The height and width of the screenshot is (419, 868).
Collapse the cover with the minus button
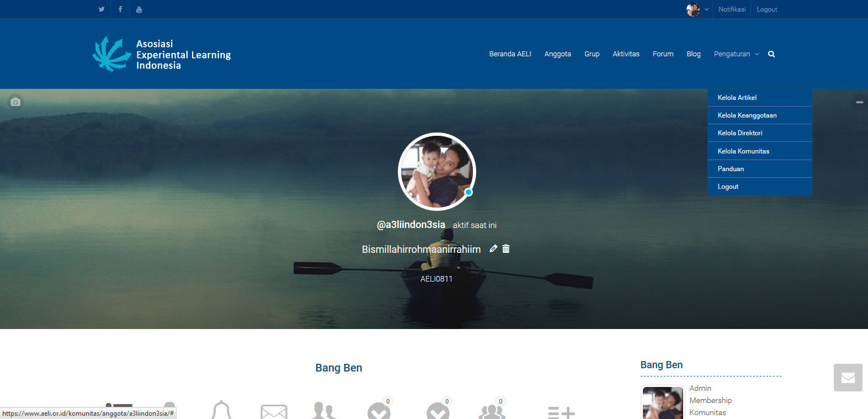(x=859, y=102)
